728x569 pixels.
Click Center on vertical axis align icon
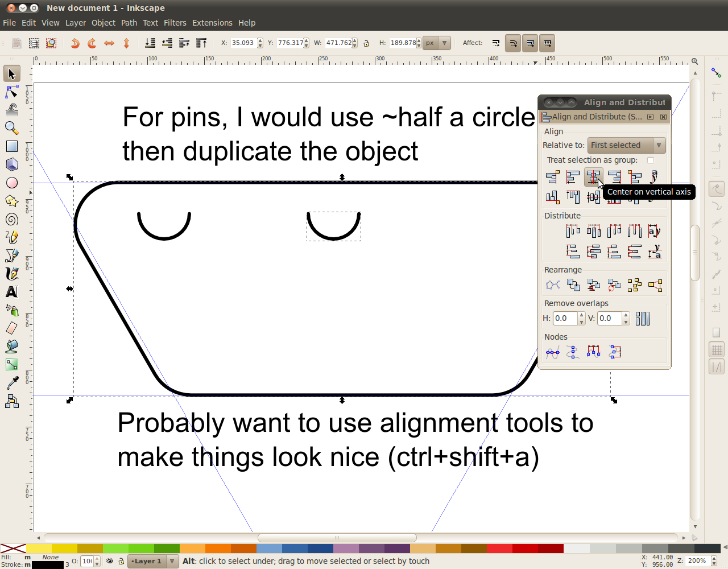click(593, 177)
